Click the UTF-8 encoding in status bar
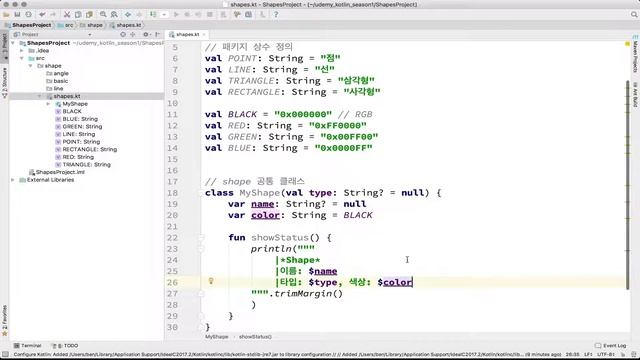The width and height of the screenshot is (640, 360). click(607, 355)
